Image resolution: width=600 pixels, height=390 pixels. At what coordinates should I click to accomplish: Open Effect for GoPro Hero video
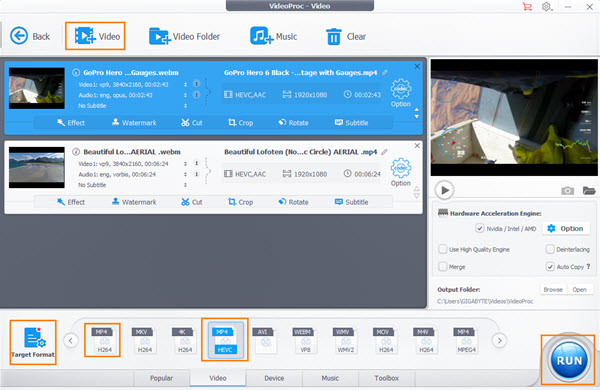tap(71, 122)
